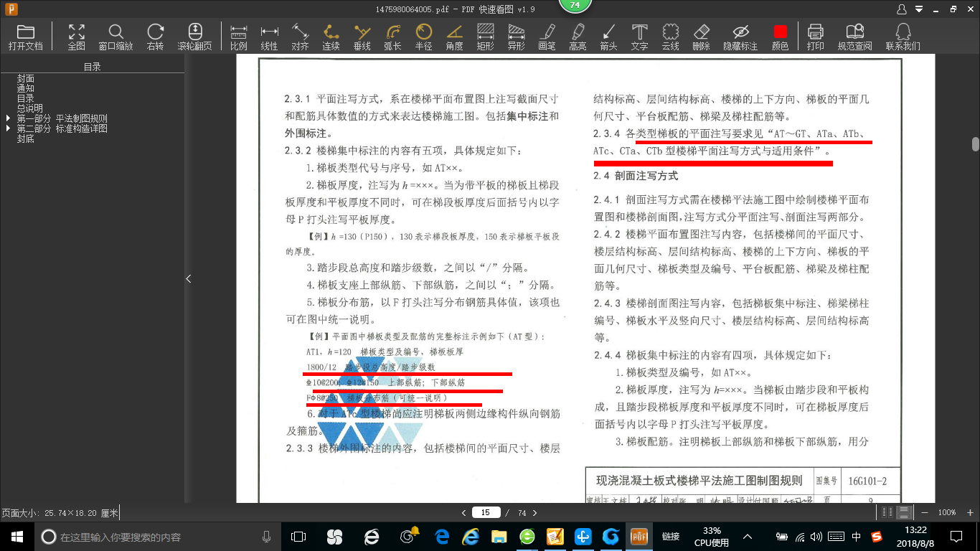The width and height of the screenshot is (980, 551).
Task: Open the Microsoft Edge taskbar icon
Action: (x=442, y=536)
